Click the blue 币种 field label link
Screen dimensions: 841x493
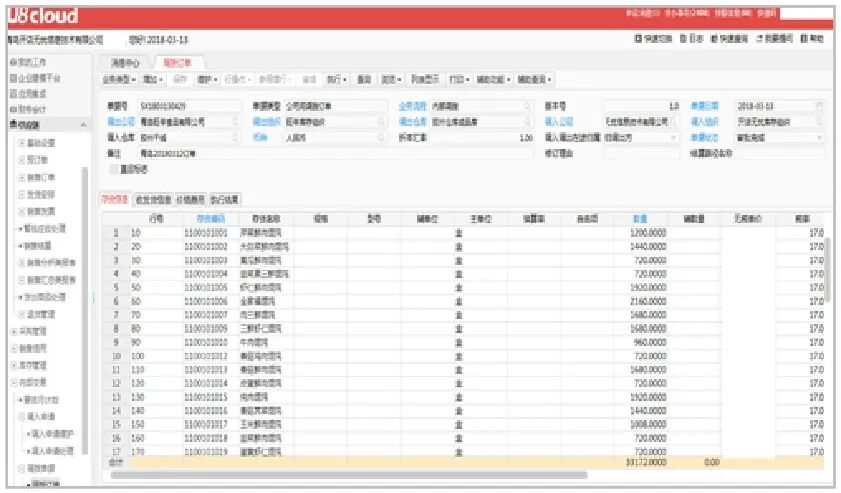click(260, 138)
